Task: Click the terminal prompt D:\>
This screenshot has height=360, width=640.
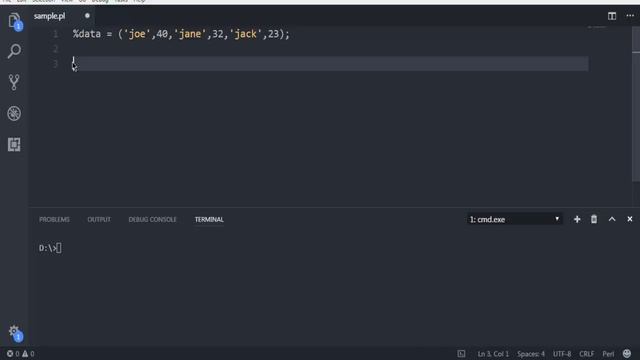Action: click(x=48, y=248)
